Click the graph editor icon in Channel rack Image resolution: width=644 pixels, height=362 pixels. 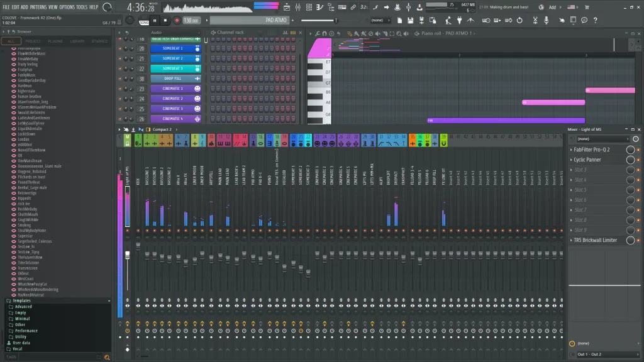[285, 33]
